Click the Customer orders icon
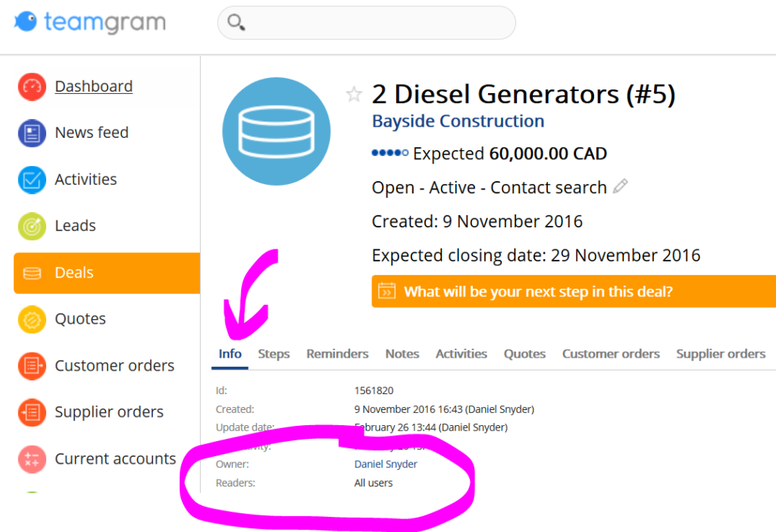 click(32, 366)
